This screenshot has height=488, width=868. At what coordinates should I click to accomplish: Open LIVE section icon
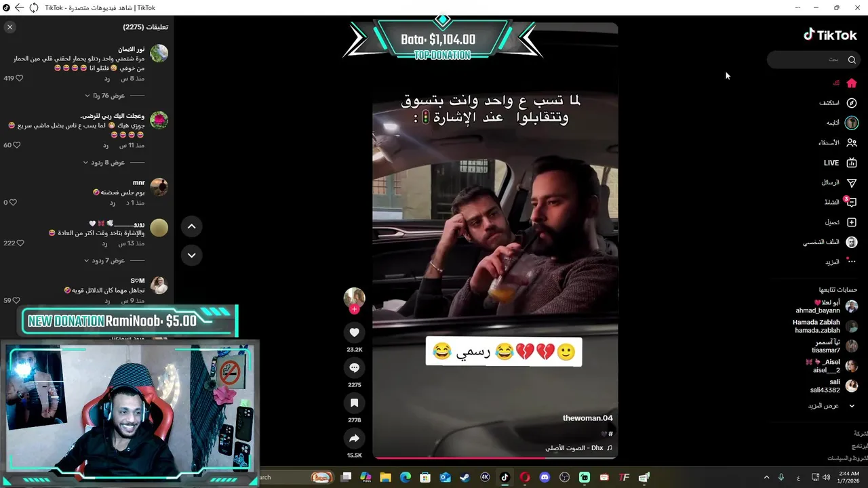852,163
